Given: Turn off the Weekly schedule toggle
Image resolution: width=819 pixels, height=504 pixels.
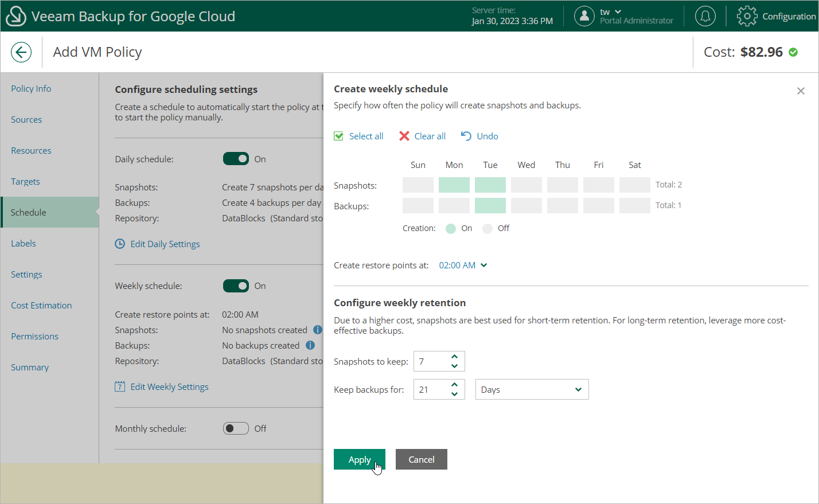Looking at the screenshot, I should tap(236, 286).
